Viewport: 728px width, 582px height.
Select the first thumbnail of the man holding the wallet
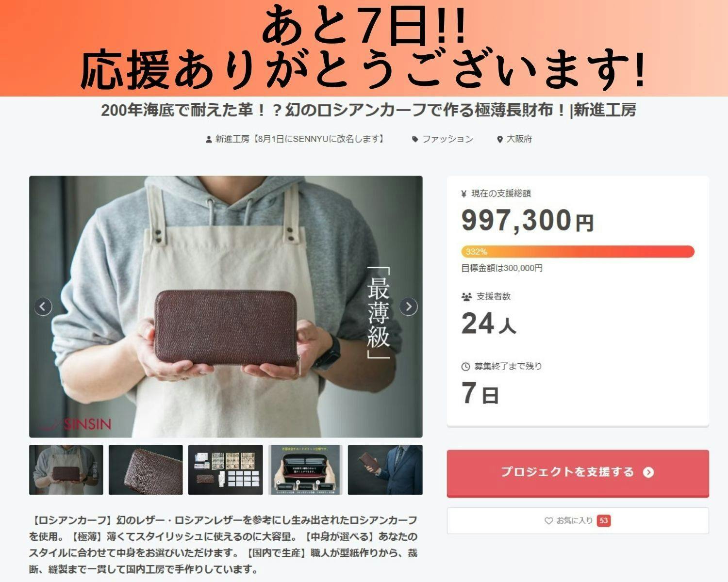(x=66, y=470)
